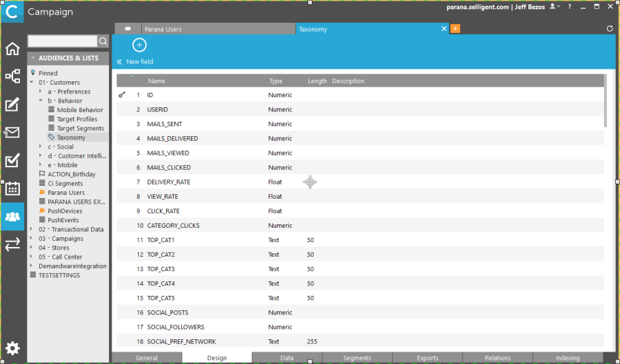Open the journey flow diagram icon

[x=12, y=76]
